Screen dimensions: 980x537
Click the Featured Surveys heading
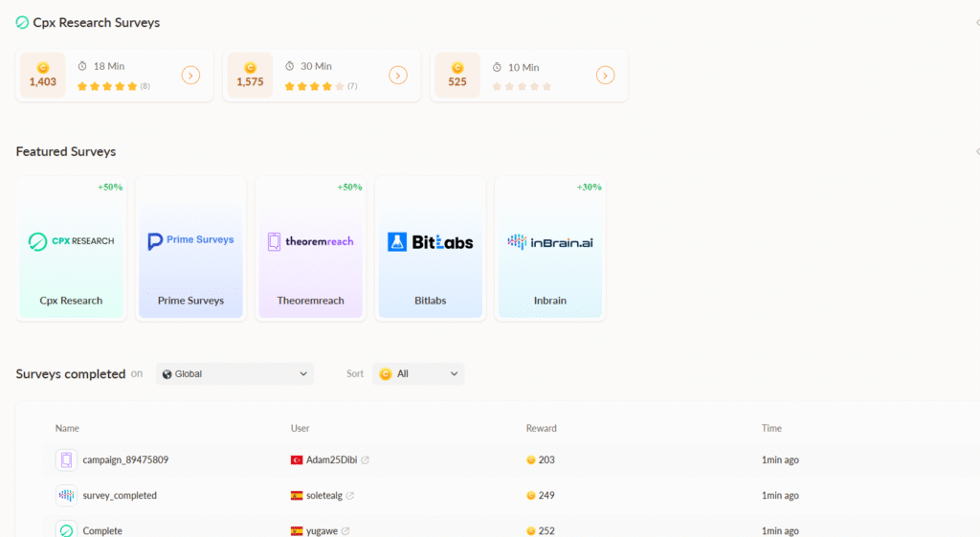[66, 151]
